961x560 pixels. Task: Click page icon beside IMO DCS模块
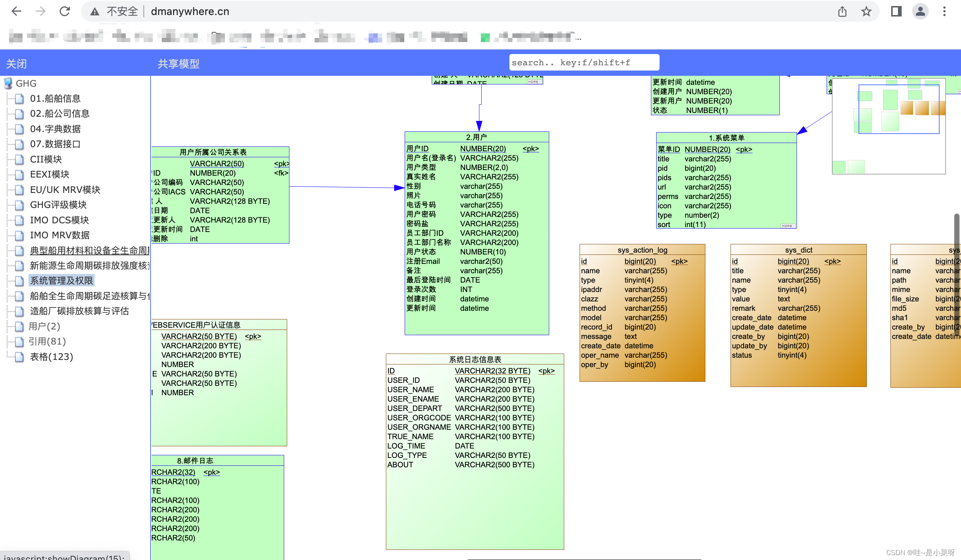19,220
